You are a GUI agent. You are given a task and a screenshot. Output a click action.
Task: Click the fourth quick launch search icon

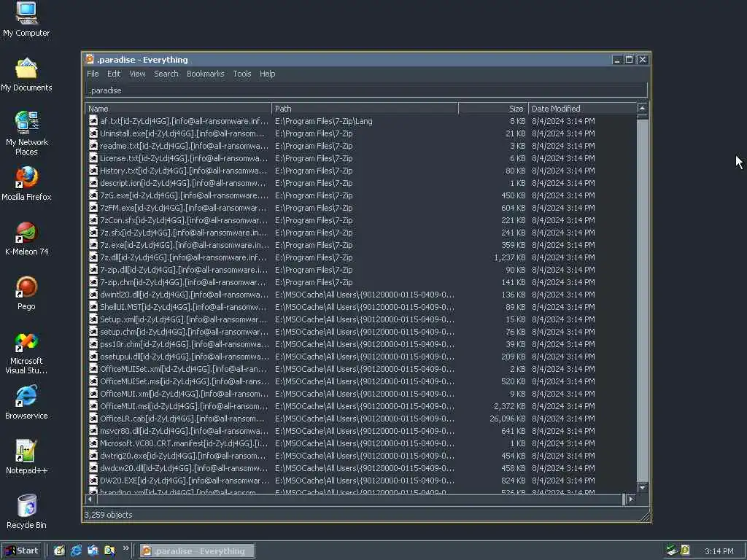pos(109,551)
